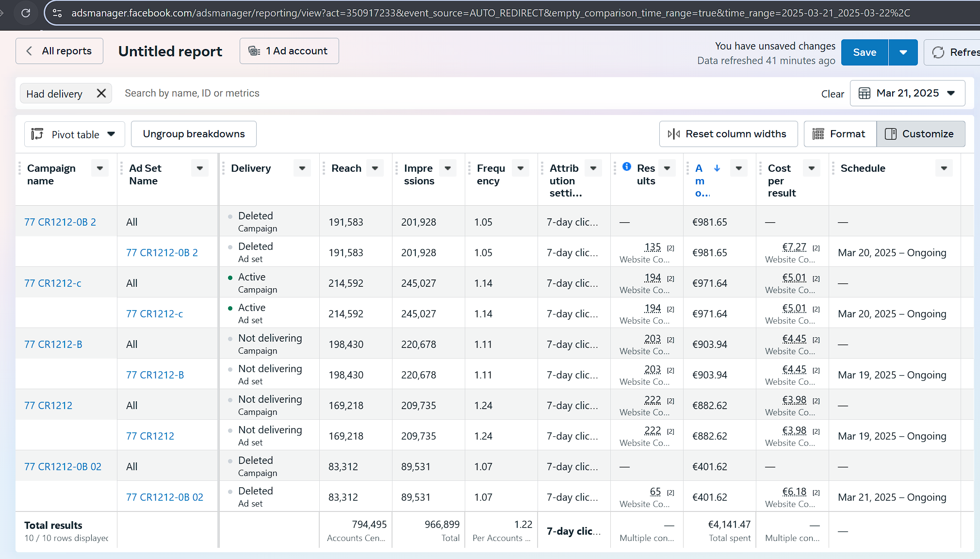The width and height of the screenshot is (980, 559).
Task: Open the Save options dropdown arrow
Action: point(903,52)
